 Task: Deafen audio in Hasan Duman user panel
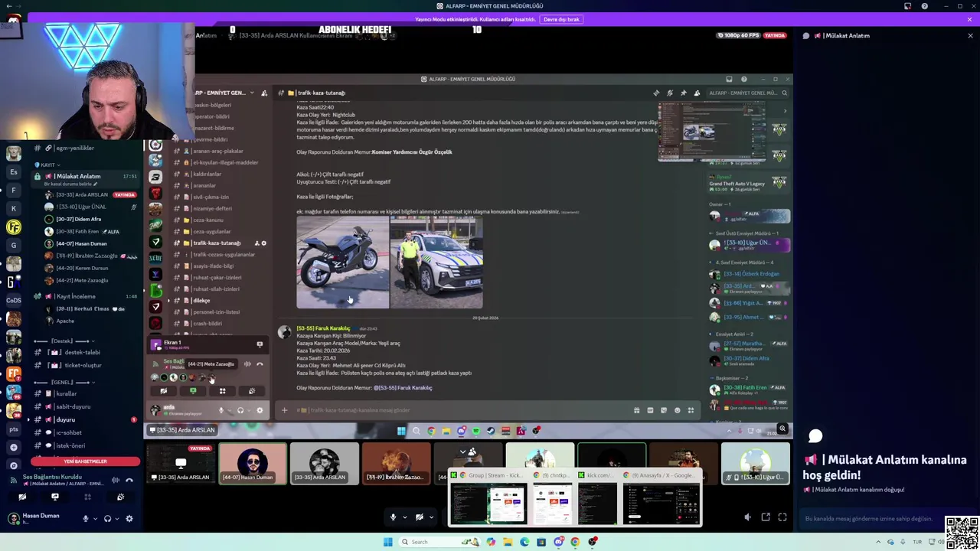click(x=107, y=518)
